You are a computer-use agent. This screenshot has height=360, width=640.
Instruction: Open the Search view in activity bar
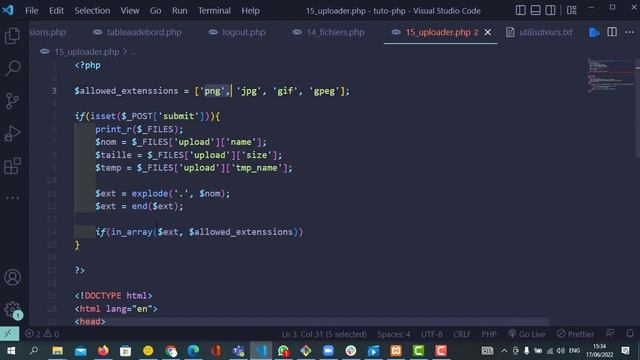pyautogui.click(x=13, y=68)
